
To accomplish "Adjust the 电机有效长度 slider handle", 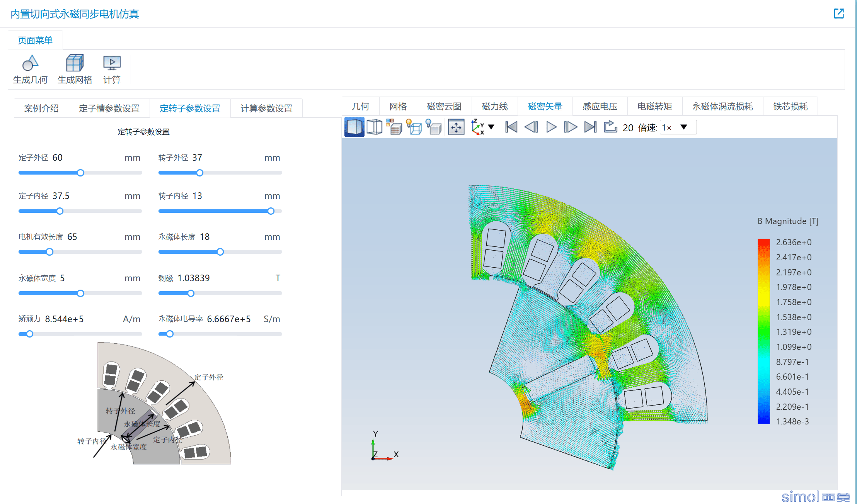I will 49,252.
